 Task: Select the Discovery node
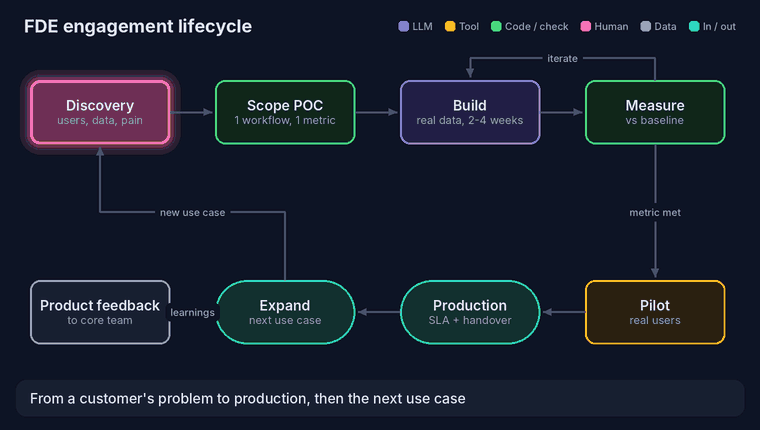point(100,112)
